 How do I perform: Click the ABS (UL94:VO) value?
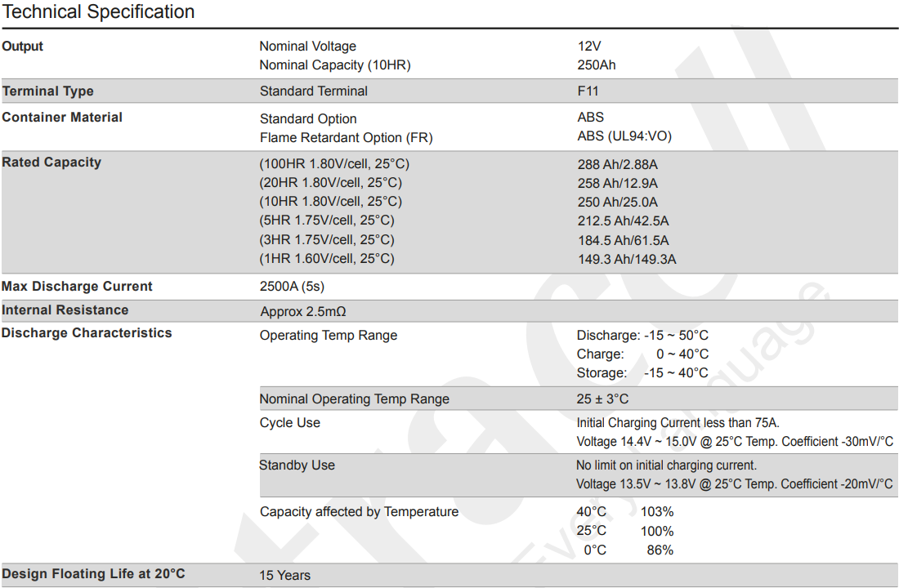624,136
